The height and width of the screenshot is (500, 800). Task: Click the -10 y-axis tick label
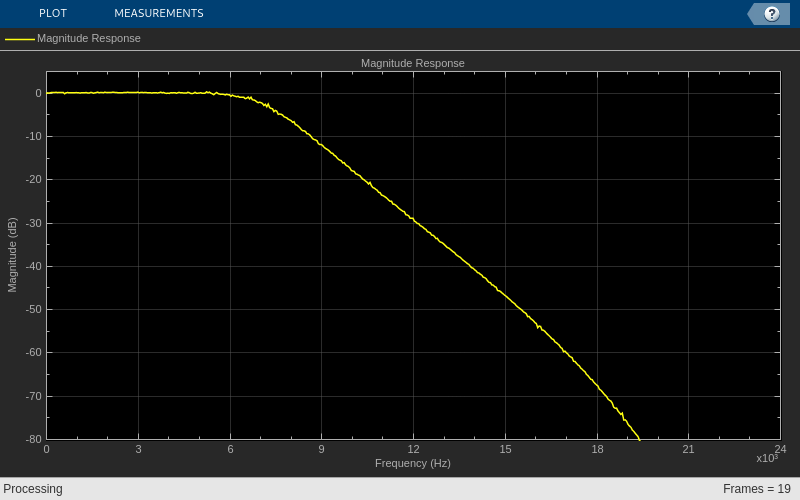(x=34, y=136)
